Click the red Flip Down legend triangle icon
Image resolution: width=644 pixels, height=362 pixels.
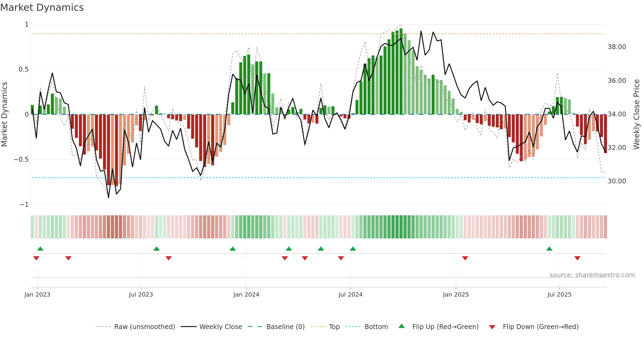click(x=492, y=327)
